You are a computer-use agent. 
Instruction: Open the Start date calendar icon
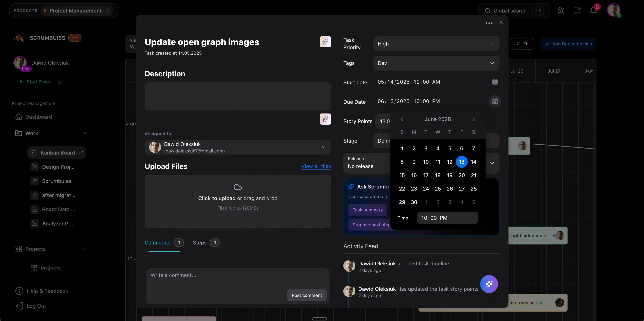click(x=495, y=82)
